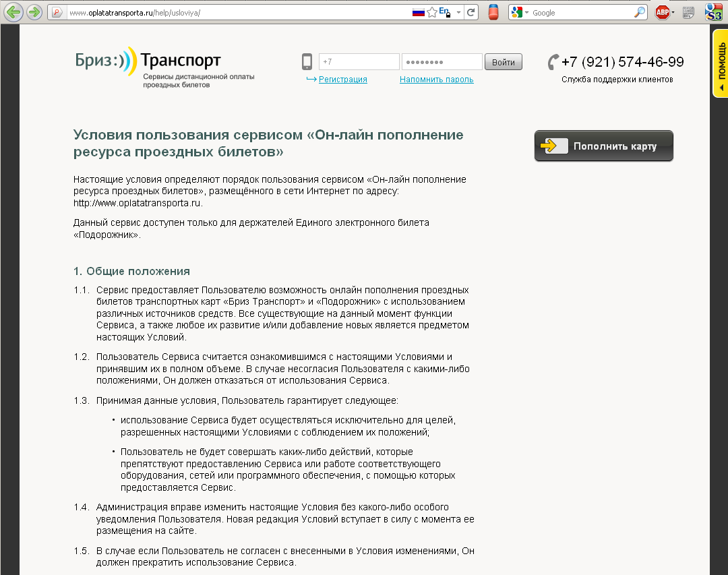Click the red eraser toolbar icon
728x575 pixels.
[493, 12]
